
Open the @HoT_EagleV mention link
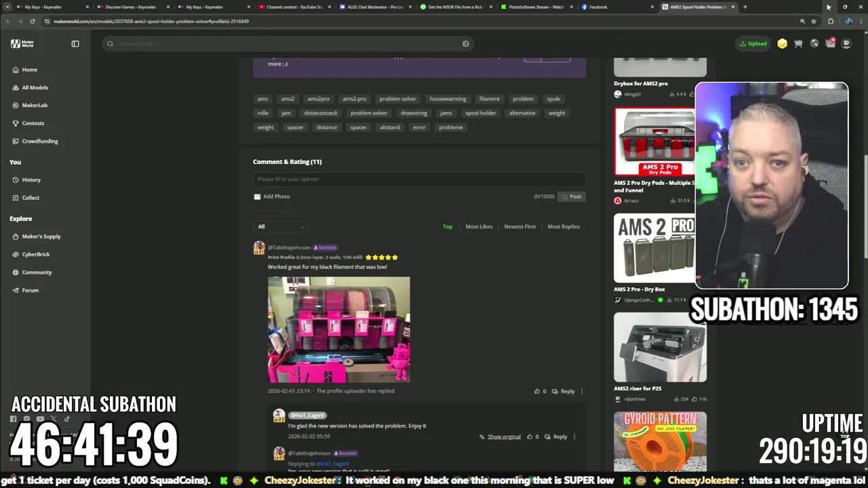[332, 464]
